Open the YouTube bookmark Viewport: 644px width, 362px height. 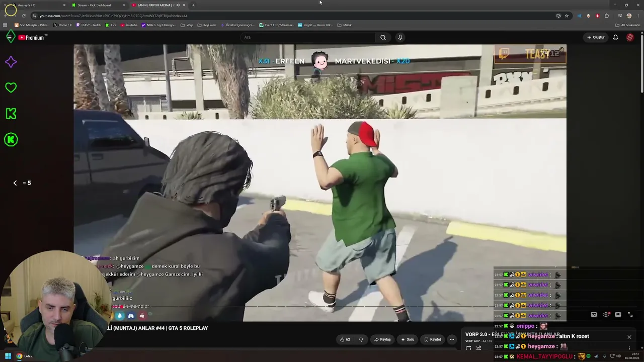[x=129, y=25]
